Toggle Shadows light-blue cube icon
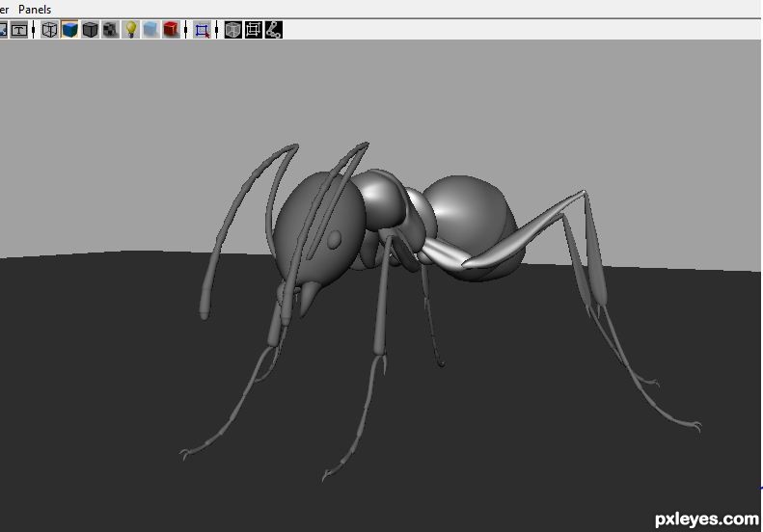Viewport: 763px width, 532px height. tap(150, 30)
